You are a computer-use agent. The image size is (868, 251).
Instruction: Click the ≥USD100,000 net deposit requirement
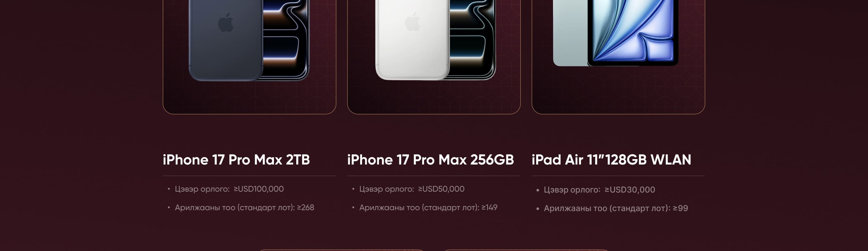pyautogui.click(x=259, y=189)
